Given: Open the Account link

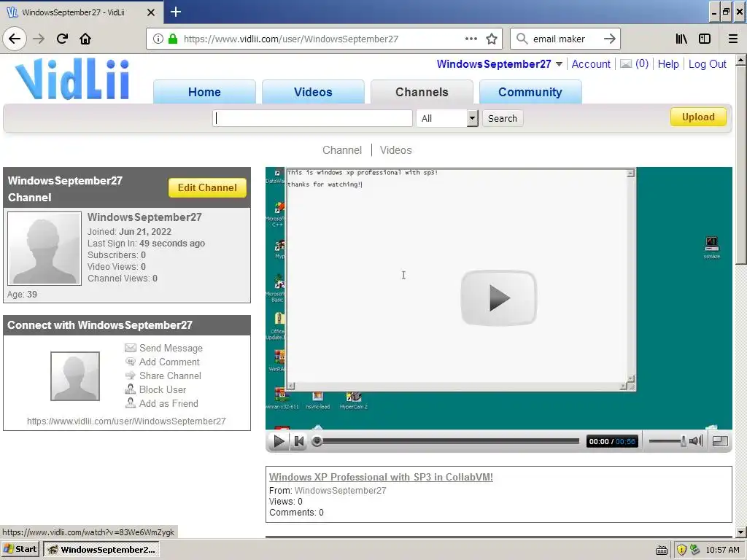Looking at the screenshot, I should pos(591,64).
